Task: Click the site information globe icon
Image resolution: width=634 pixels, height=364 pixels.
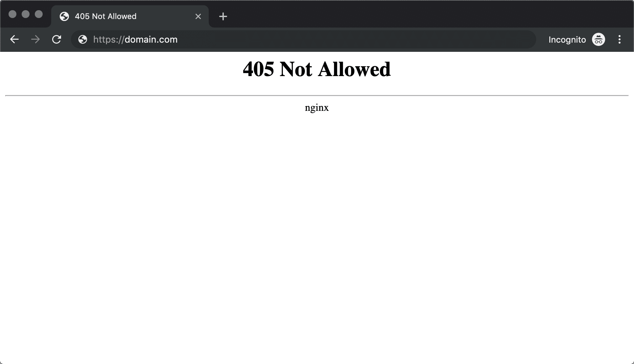Action: click(x=82, y=40)
